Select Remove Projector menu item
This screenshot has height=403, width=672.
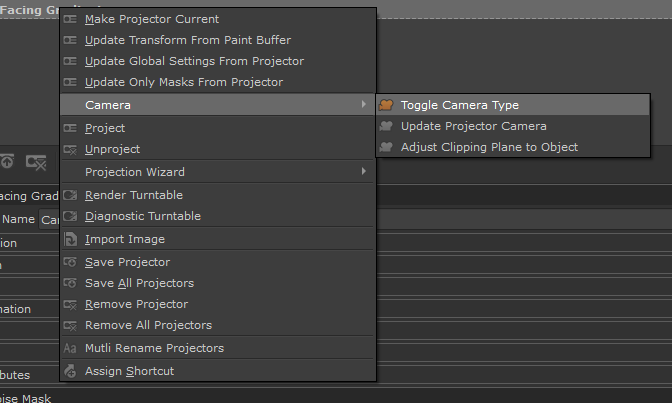[x=136, y=304]
